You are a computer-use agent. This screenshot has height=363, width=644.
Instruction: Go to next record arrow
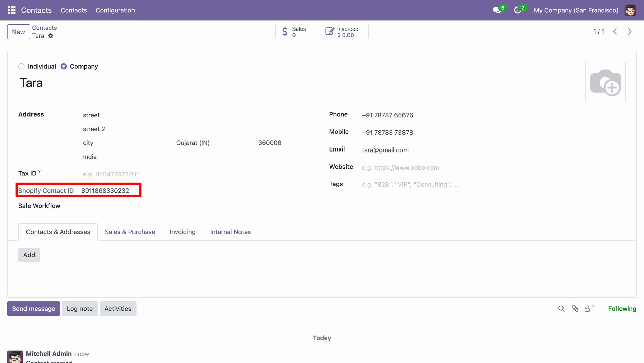(x=630, y=32)
